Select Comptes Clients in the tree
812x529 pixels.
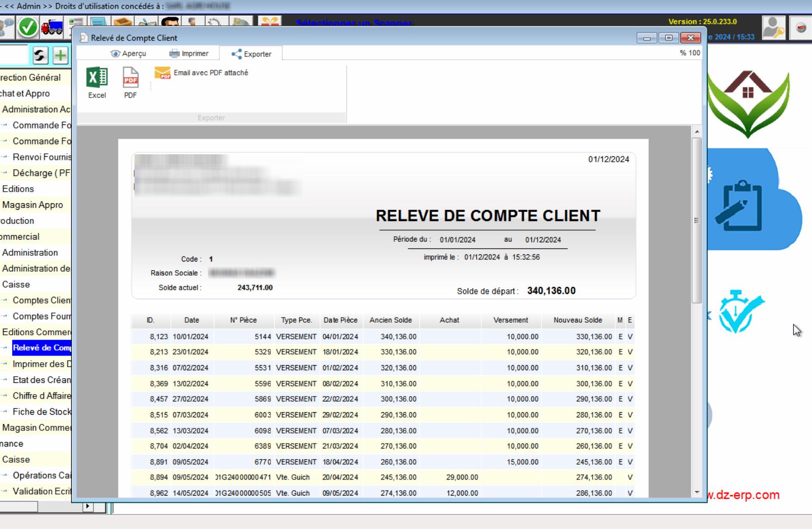tap(41, 300)
